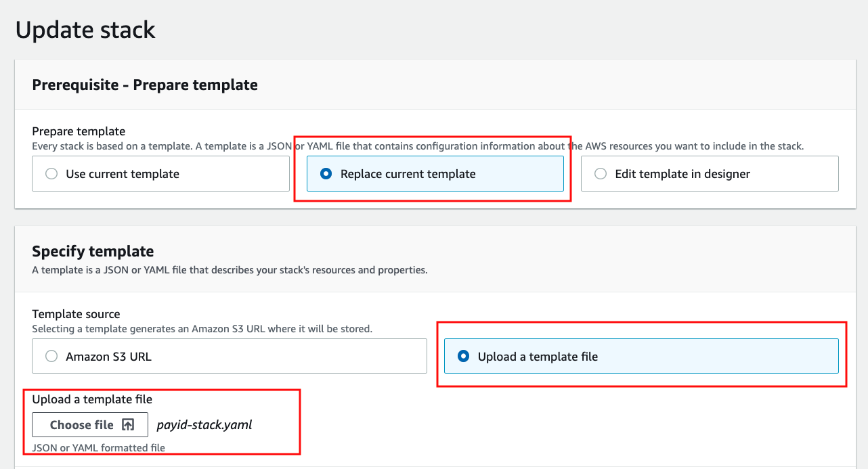The height and width of the screenshot is (469, 868).
Task: Click the Prepare template field label
Action: 79,131
